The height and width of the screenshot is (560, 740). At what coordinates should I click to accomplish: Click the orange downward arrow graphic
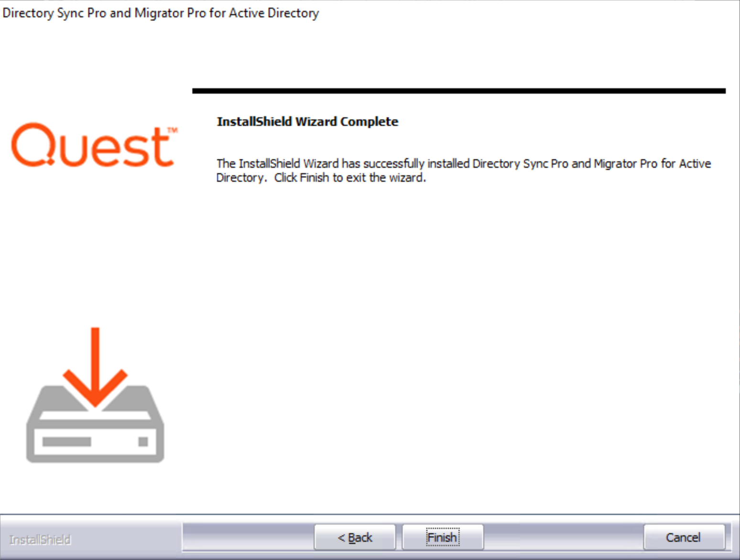point(95,367)
